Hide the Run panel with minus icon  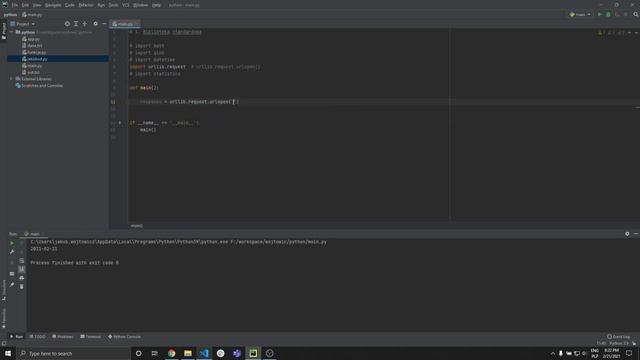point(636,234)
